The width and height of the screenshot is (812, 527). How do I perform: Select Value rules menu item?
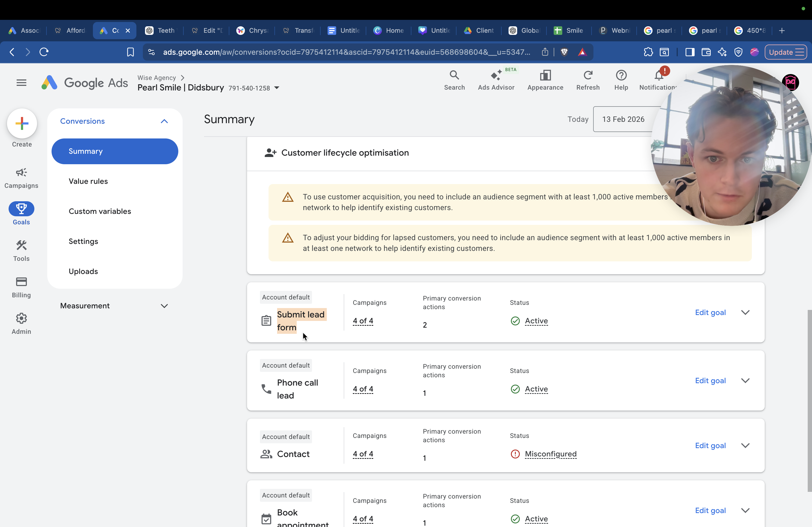[x=88, y=181]
